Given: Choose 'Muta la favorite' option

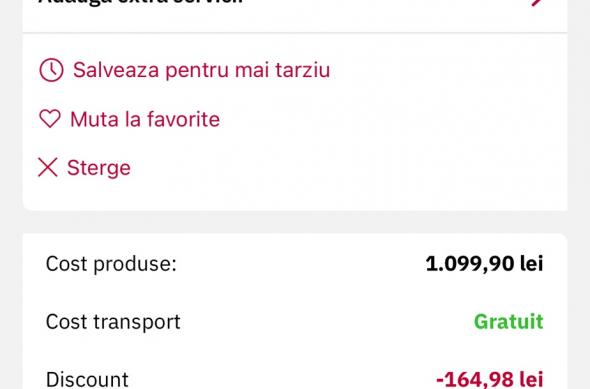Looking at the screenshot, I should tap(145, 119).
